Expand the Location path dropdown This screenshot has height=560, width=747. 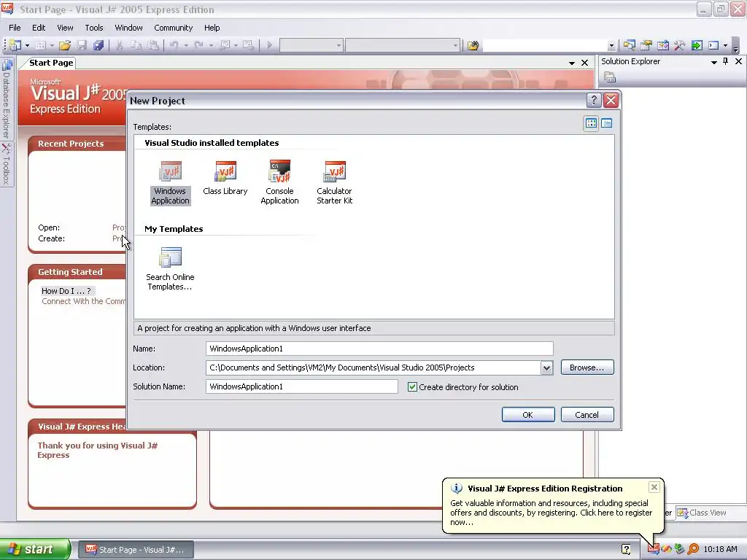[546, 367]
